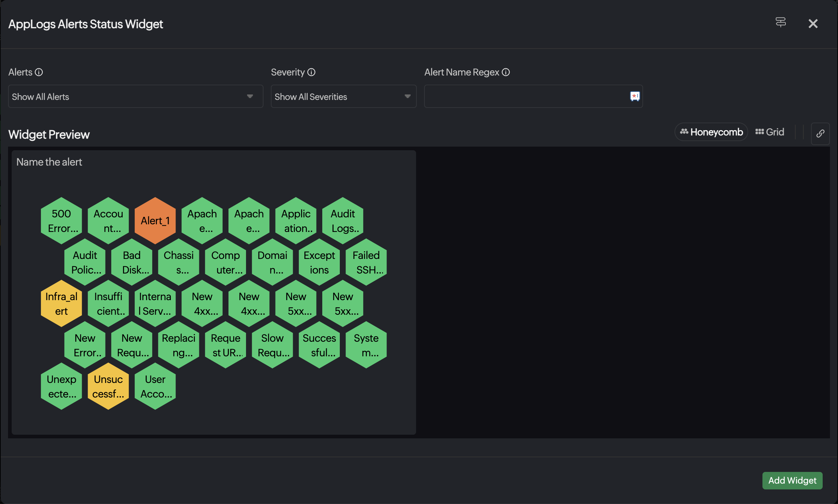Click the vault autofill icon in the regex field
The width and height of the screenshot is (838, 504).
635,96
